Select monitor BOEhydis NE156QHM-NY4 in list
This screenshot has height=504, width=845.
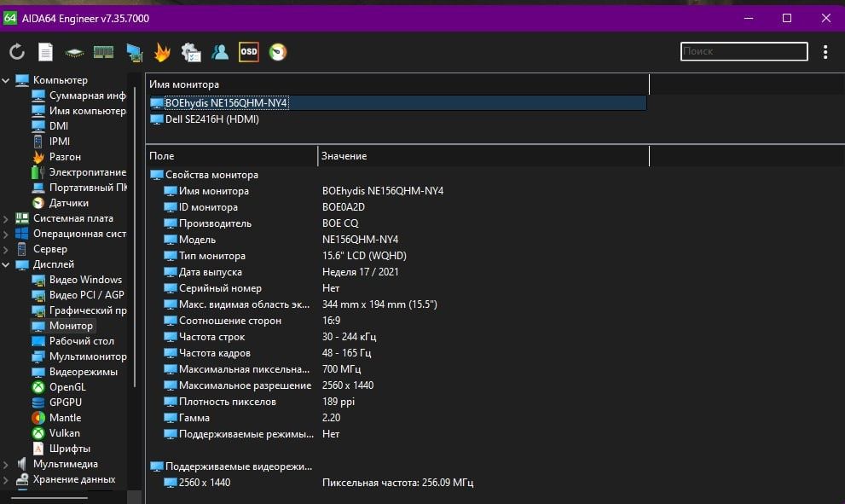[397, 103]
